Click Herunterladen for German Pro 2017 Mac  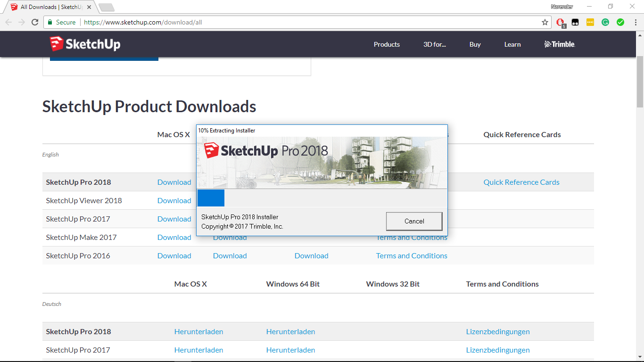pyautogui.click(x=199, y=350)
